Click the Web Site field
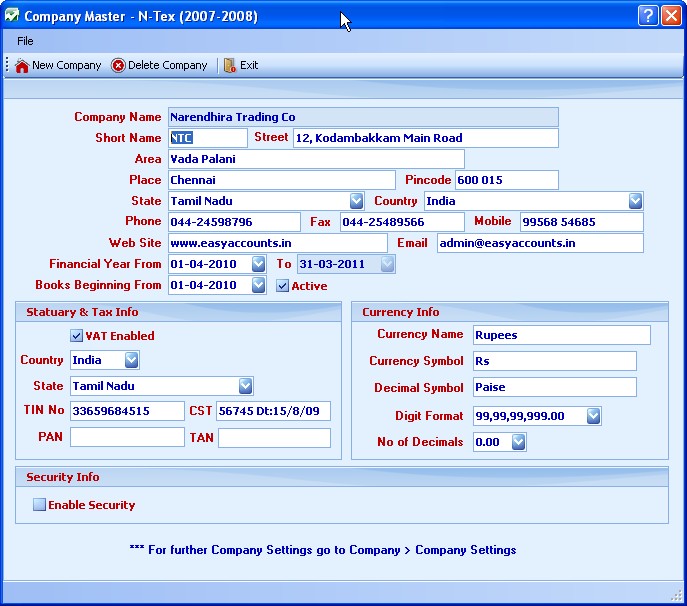Image resolution: width=687 pixels, height=606 pixels. [x=278, y=243]
